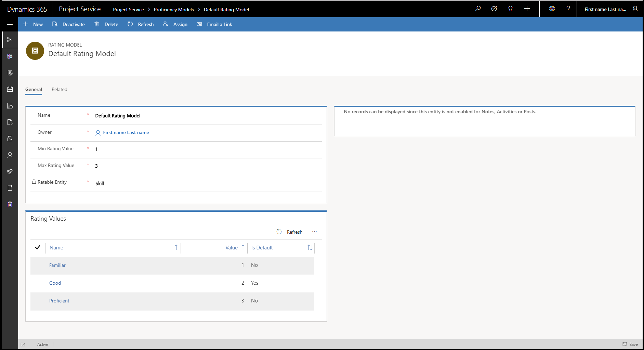Click the lock icon beside Ratable Entity
The image size is (644, 350).
(34, 182)
